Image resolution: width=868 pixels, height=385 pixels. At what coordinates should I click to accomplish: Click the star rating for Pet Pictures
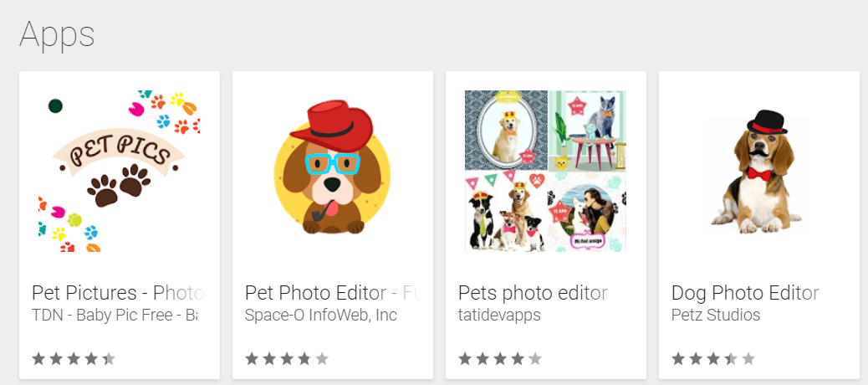(74, 359)
